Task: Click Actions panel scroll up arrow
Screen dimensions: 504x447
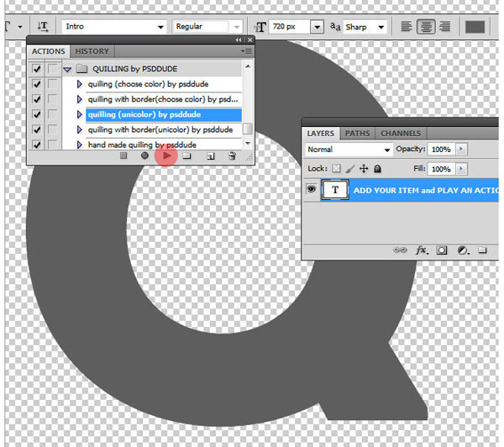Action: tap(248, 66)
